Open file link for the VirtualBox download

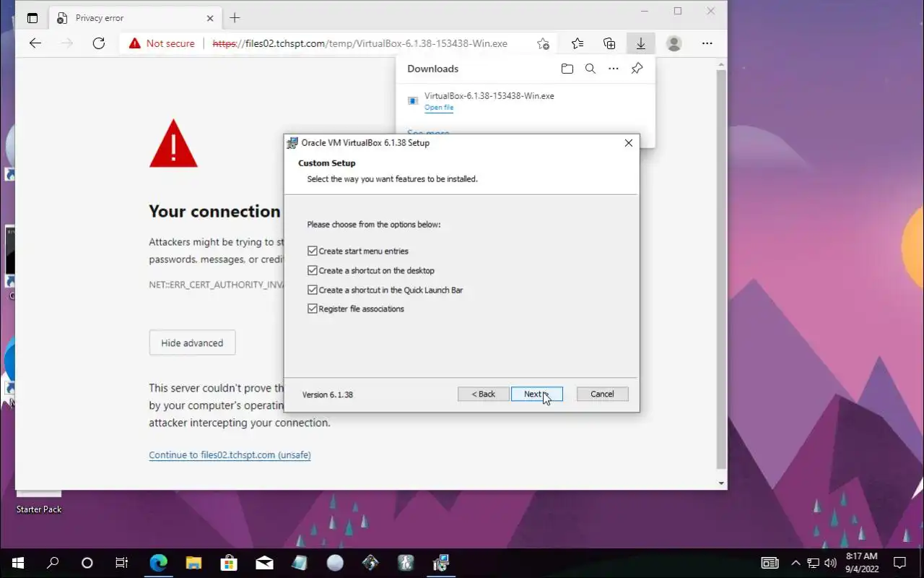tap(439, 108)
